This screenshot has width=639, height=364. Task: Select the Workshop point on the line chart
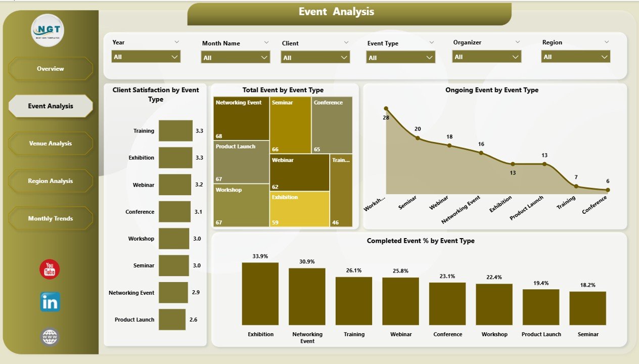tap(386, 108)
